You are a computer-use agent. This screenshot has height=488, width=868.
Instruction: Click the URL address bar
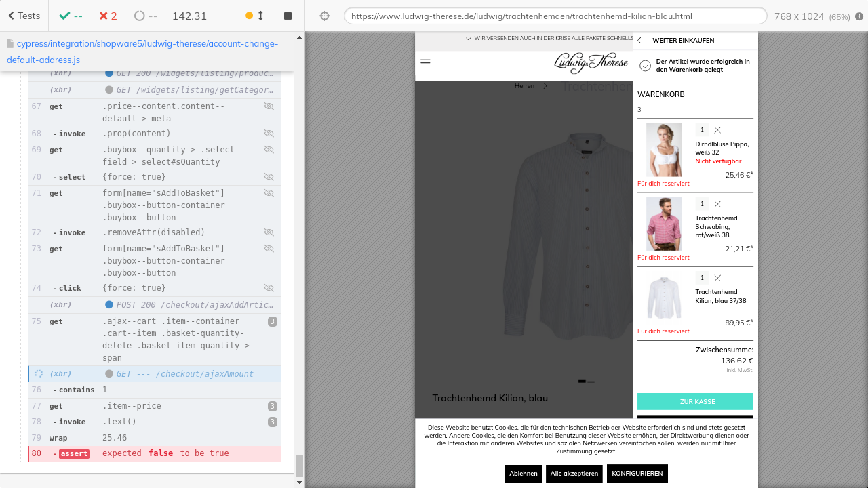point(555,16)
